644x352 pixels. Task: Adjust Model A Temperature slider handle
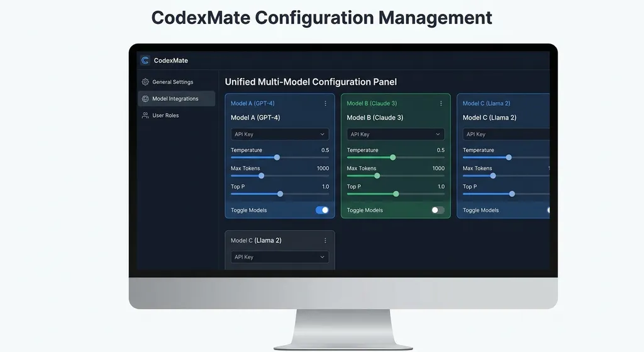coord(277,157)
